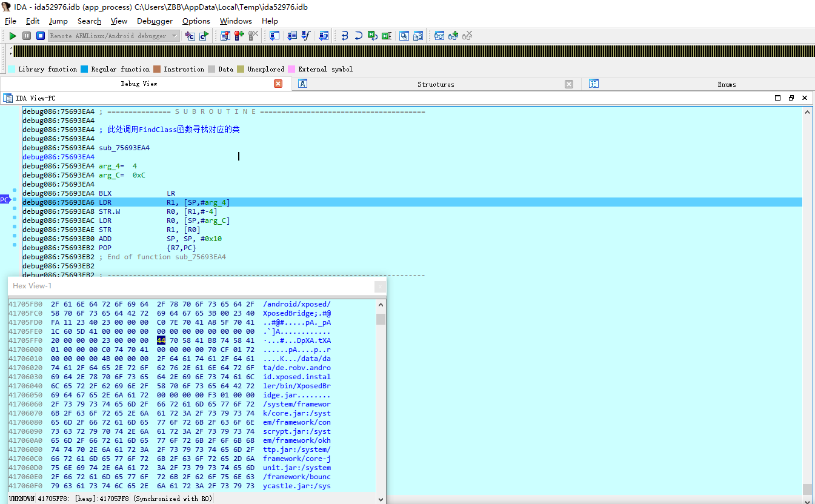
Task: Click the add breakpoint toolbar icon
Action: click(x=239, y=36)
